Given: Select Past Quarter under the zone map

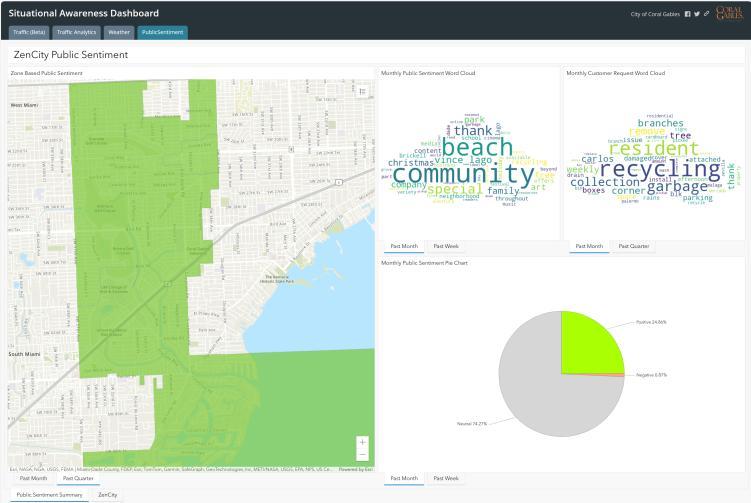Looking at the screenshot, I should [x=78, y=478].
